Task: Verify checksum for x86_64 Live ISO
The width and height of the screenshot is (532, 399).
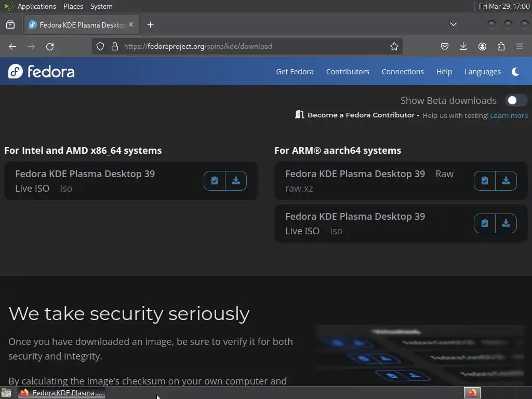Action: point(215,180)
